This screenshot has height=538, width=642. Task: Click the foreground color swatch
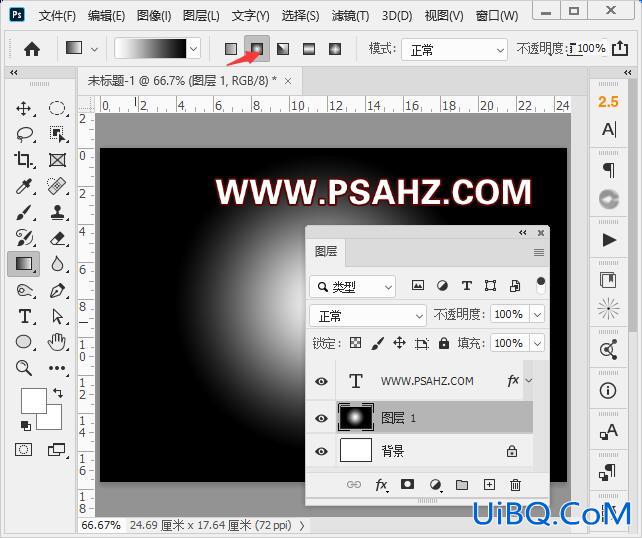(34, 401)
